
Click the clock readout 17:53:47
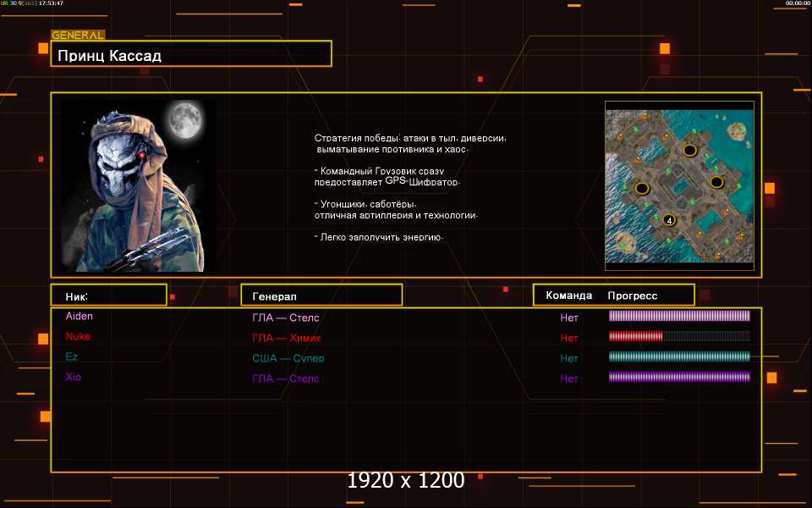tap(51, 3)
